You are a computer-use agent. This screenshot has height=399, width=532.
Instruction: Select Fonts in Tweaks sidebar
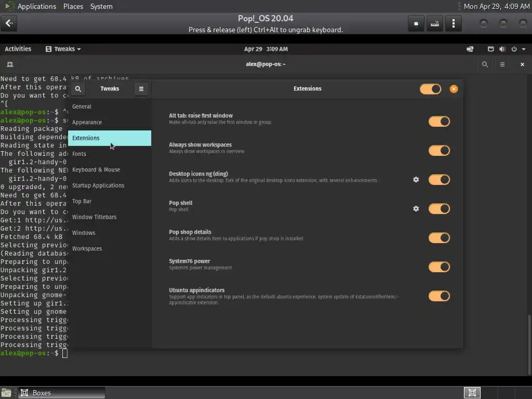click(x=110, y=154)
